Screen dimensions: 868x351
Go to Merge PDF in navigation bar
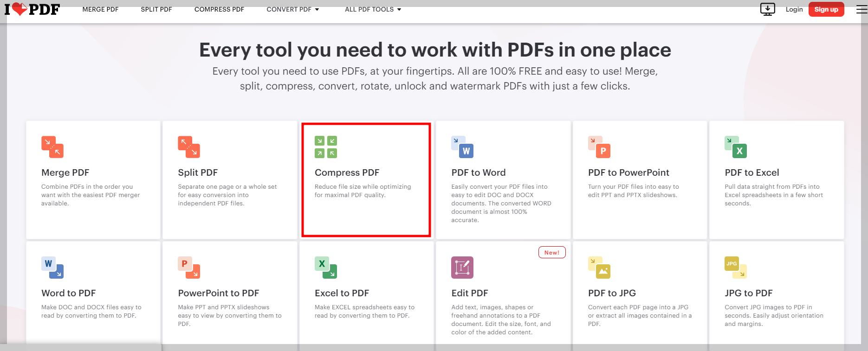100,9
